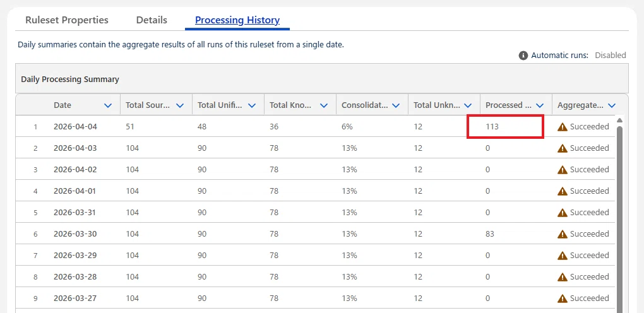This screenshot has height=313, width=644.
Task: Click row number 1 cell
Action: [35, 127]
